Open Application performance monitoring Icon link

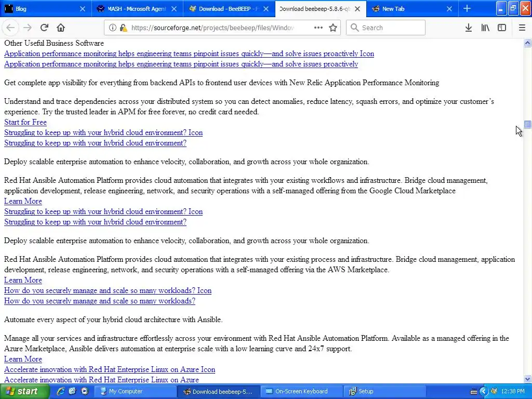(x=189, y=54)
